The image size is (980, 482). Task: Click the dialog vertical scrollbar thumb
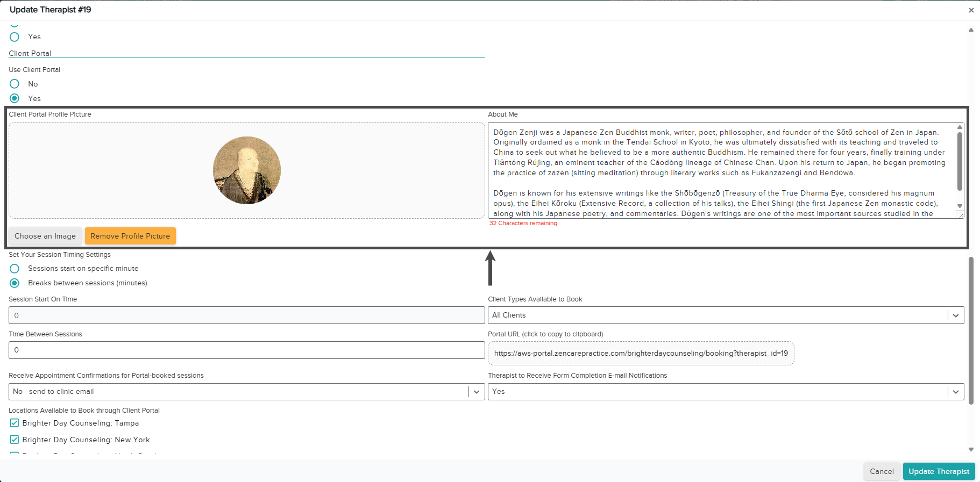(x=971, y=330)
